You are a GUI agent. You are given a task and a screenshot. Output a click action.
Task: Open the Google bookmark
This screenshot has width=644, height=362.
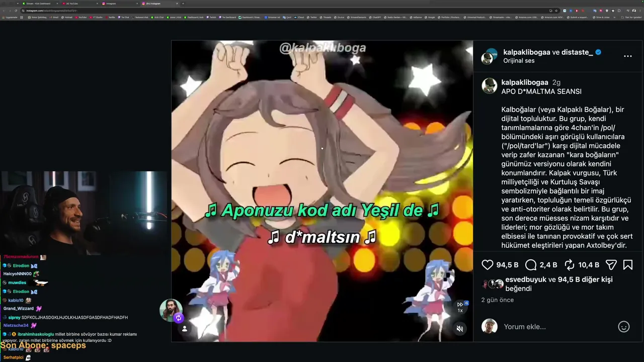pyautogui.click(x=431, y=17)
